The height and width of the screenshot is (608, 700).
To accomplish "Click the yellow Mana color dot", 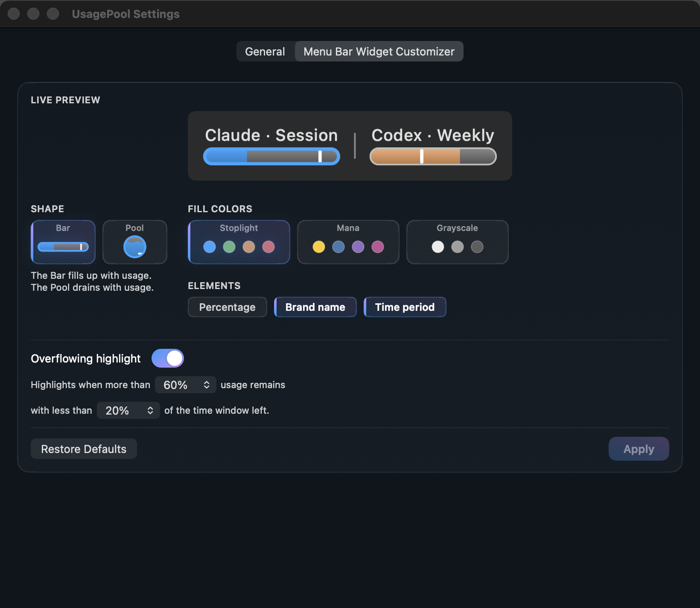I will coord(319,247).
